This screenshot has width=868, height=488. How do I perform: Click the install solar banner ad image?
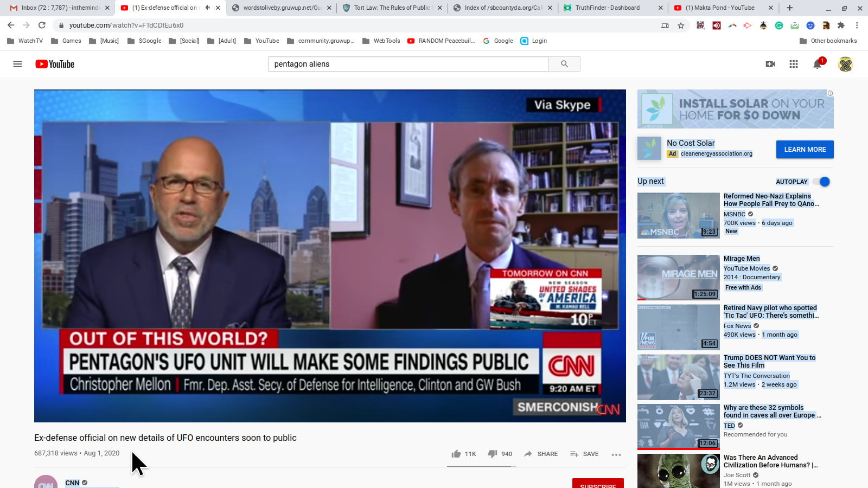pyautogui.click(x=735, y=109)
